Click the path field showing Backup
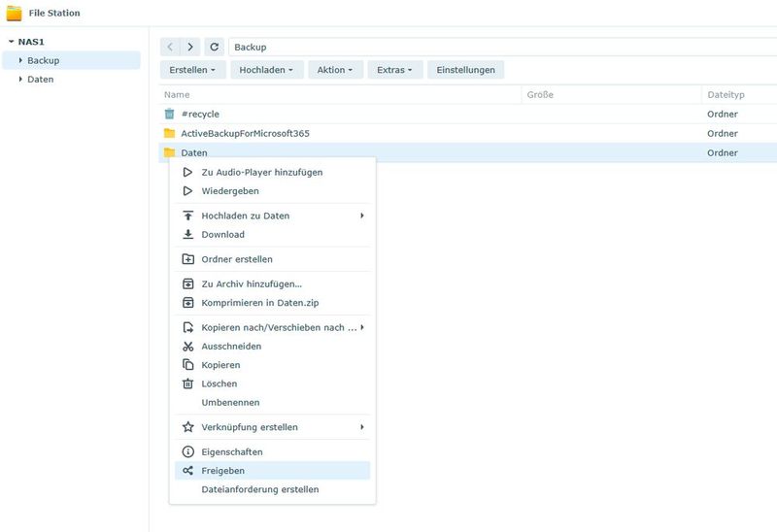Viewport: 777px width, 532px height. pyautogui.click(x=502, y=47)
